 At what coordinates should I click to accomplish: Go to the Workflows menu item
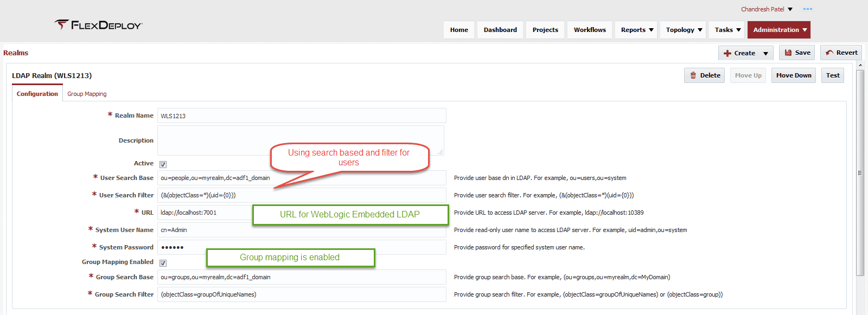tap(590, 30)
